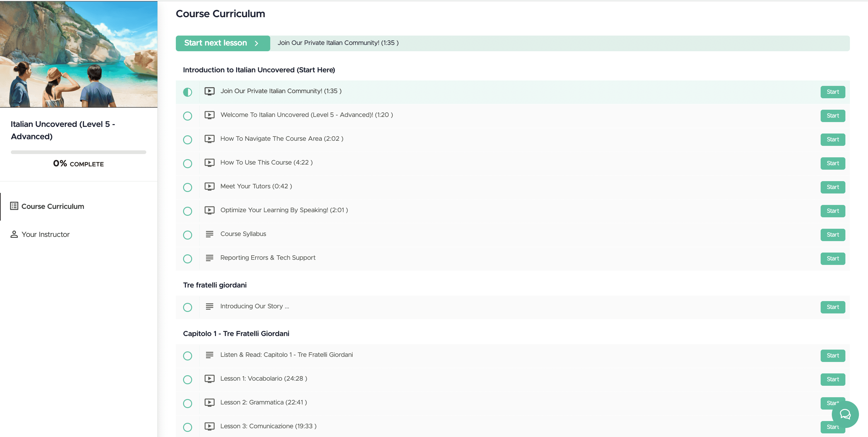Click the completion circle for Lesson 3: Comunicazione

tap(187, 427)
